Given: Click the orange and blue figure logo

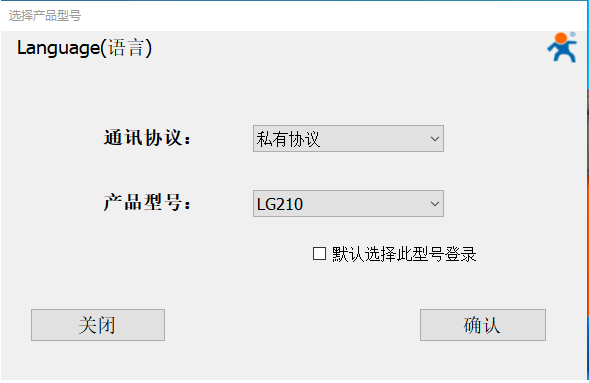Looking at the screenshot, I should tap(562, 47).
